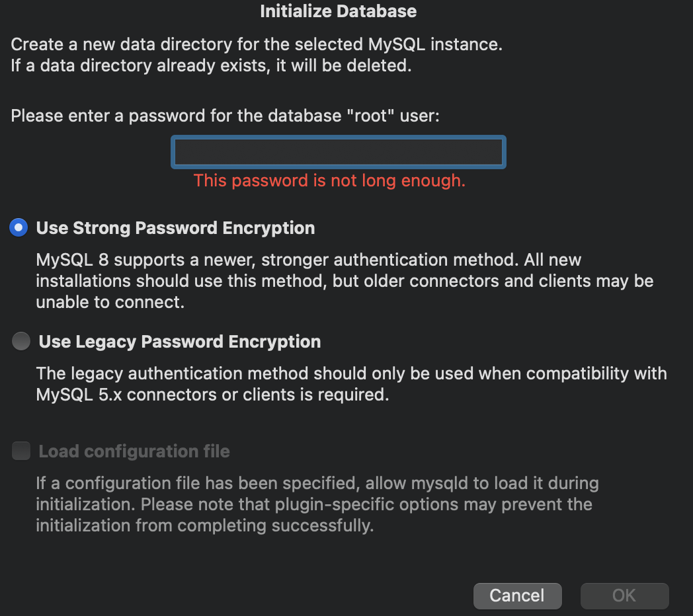Enable the Load configuration file checkbox
Screen dimensions: 693x616
tap(20, 451)
